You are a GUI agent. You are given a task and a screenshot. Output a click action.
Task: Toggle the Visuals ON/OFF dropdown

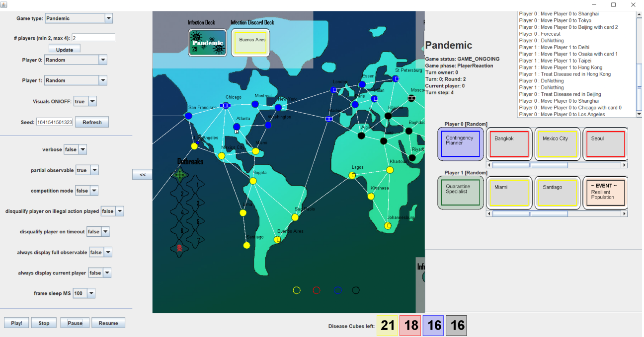pyautogui.click(x=85, y=101)
